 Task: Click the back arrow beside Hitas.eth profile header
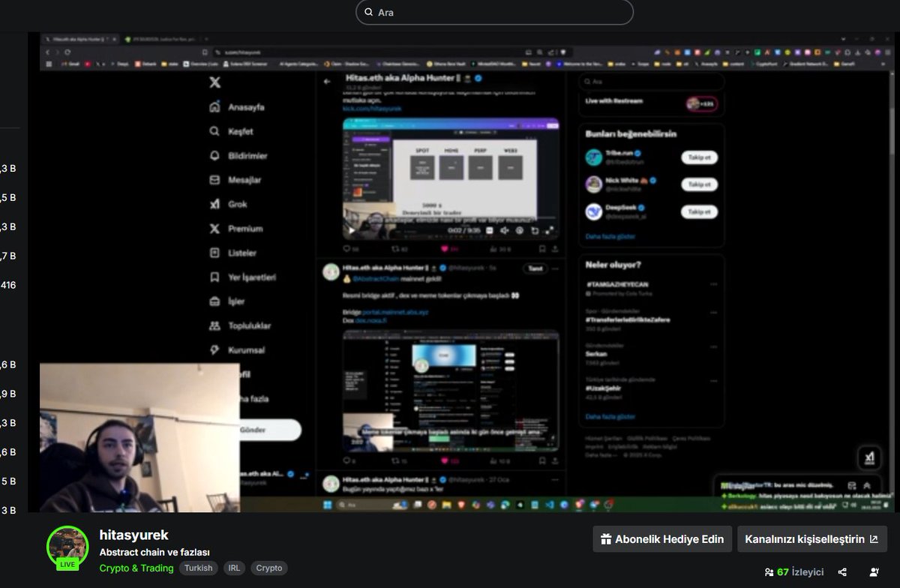[327, 81]
